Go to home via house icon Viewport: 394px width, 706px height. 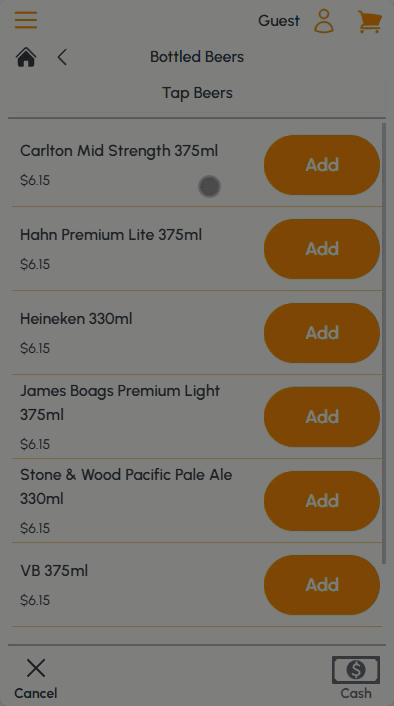[x=26, y=57]
